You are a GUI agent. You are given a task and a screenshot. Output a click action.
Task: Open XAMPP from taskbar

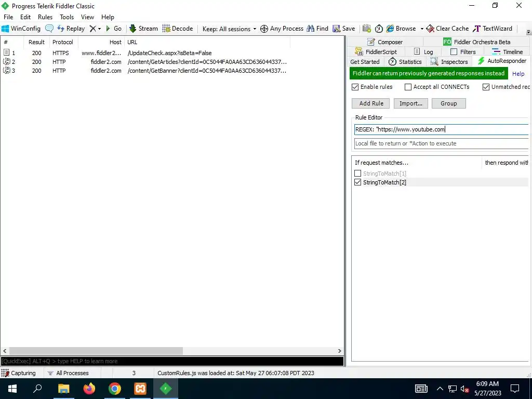point(140,389)
